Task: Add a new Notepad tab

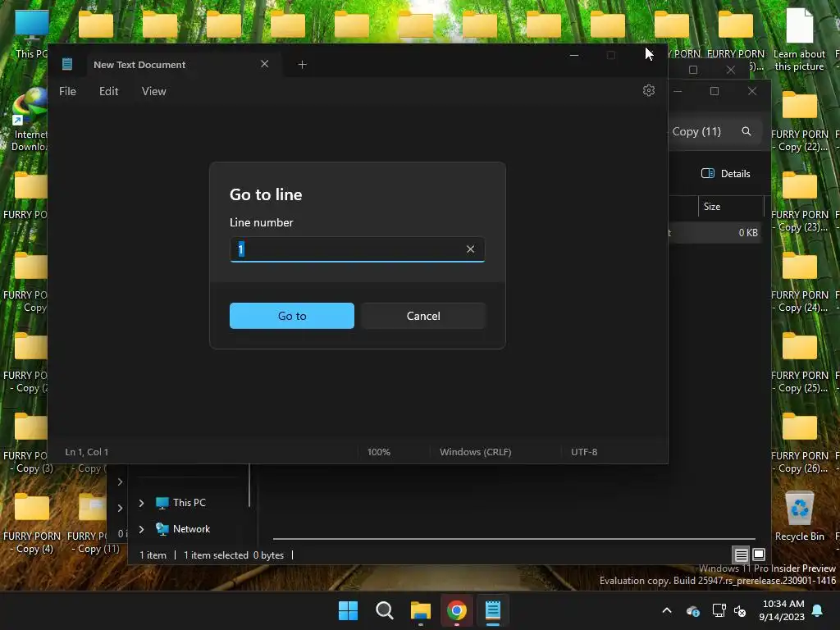Action: tap(302, 64)
